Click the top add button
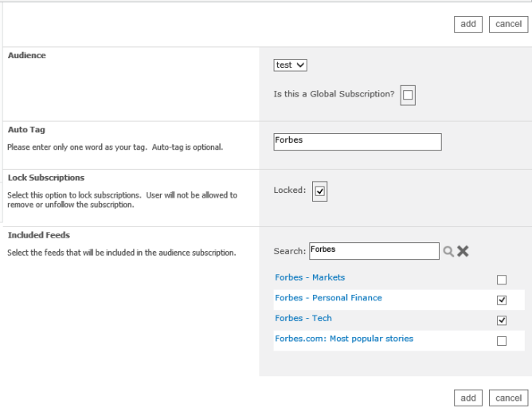 [x=468, y=24]
